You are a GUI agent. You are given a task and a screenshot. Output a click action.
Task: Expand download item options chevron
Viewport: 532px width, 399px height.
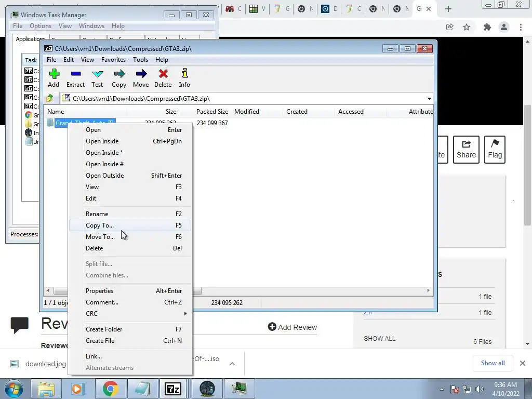[232, 364]
